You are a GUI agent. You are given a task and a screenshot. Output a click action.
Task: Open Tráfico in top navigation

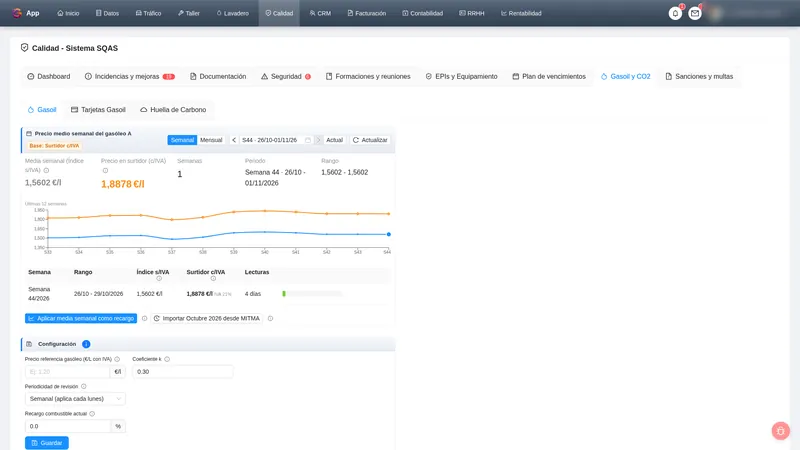pyautogui.click(x=148, y=13)
